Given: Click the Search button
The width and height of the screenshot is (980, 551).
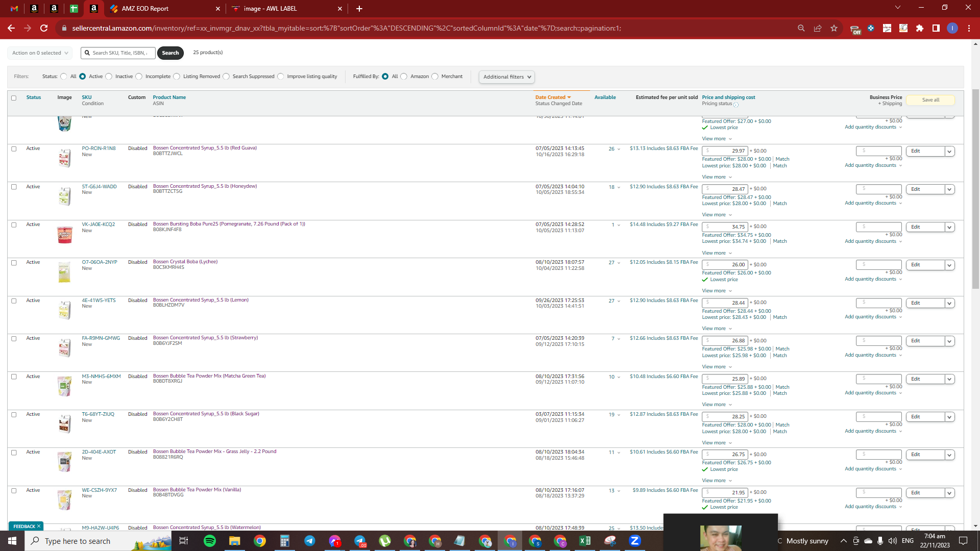Looking at the screenshot, I should (170, 53).
